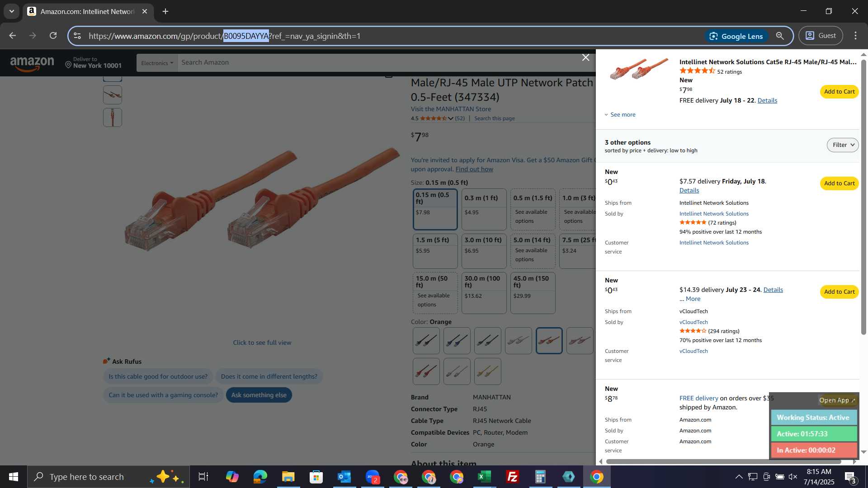Open the tab search dropdown arrow
Screen dimensions: 868x488
[x=12, y=11]
